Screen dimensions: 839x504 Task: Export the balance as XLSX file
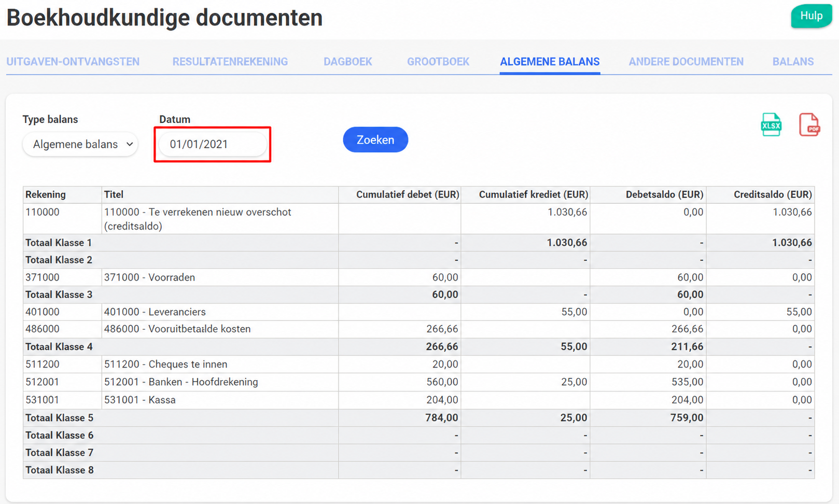[771, 124]
